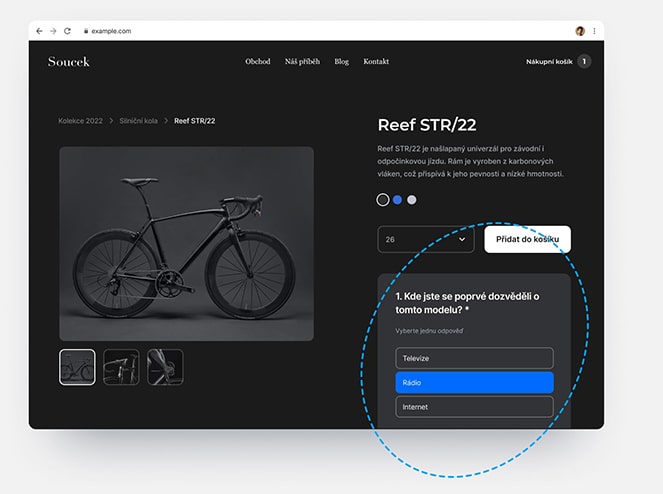The image size is (663, 494).
Task: Click the browser forward arrow
Action: coord(53,31)
